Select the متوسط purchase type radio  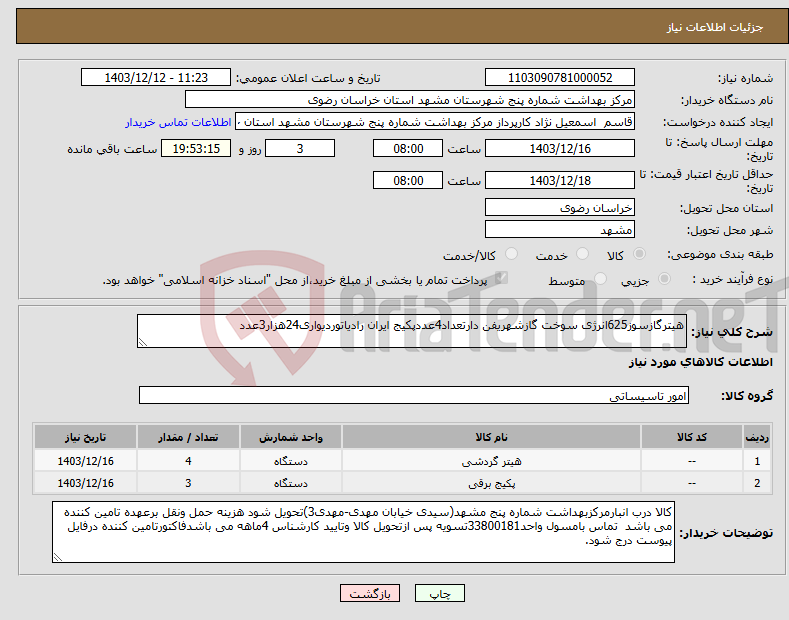tap(600, 279)
